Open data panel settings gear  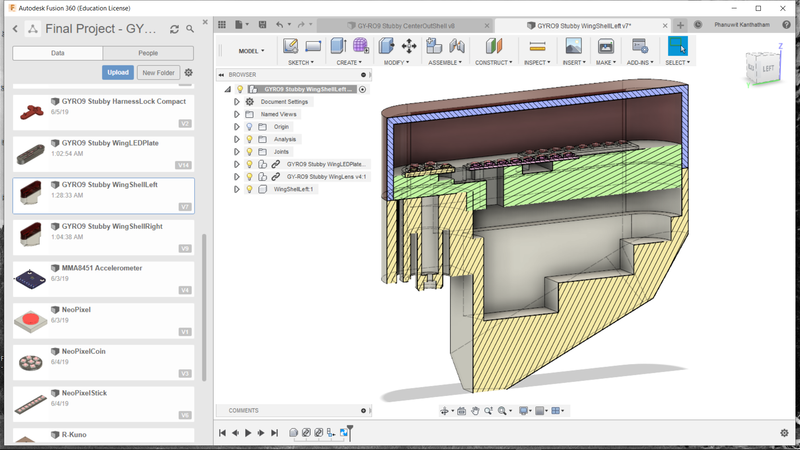[189, 73]
